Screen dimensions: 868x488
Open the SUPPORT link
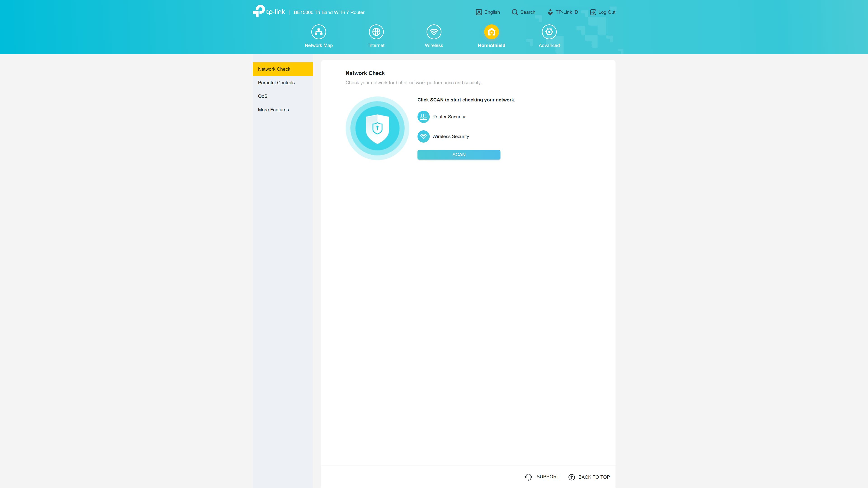click(542, 477)
